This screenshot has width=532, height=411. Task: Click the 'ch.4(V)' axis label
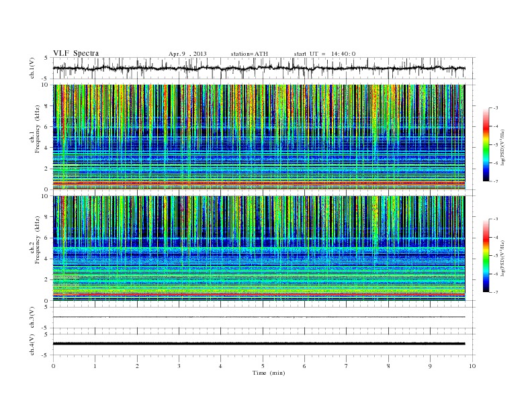[x=32, y=345]
